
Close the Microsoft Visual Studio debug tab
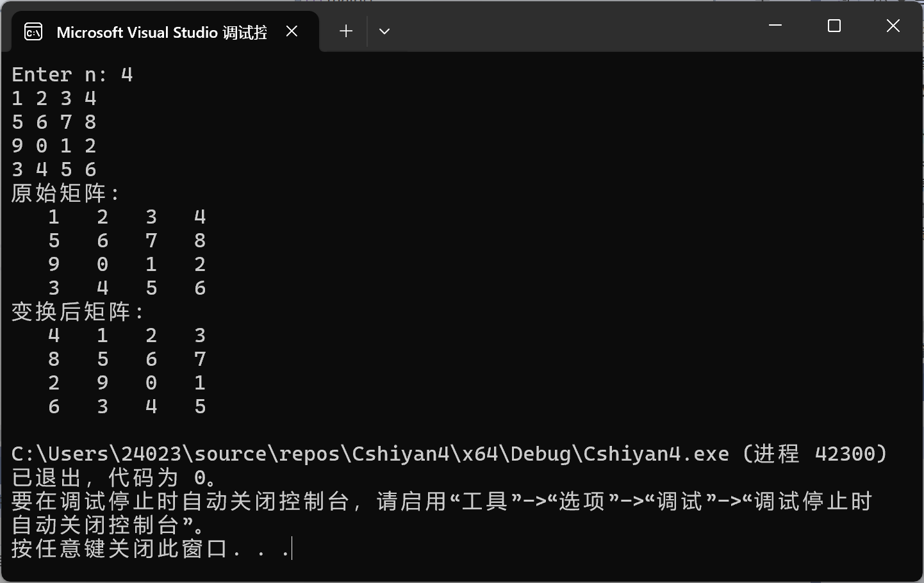pyautogui.click(x=292, y=31)
